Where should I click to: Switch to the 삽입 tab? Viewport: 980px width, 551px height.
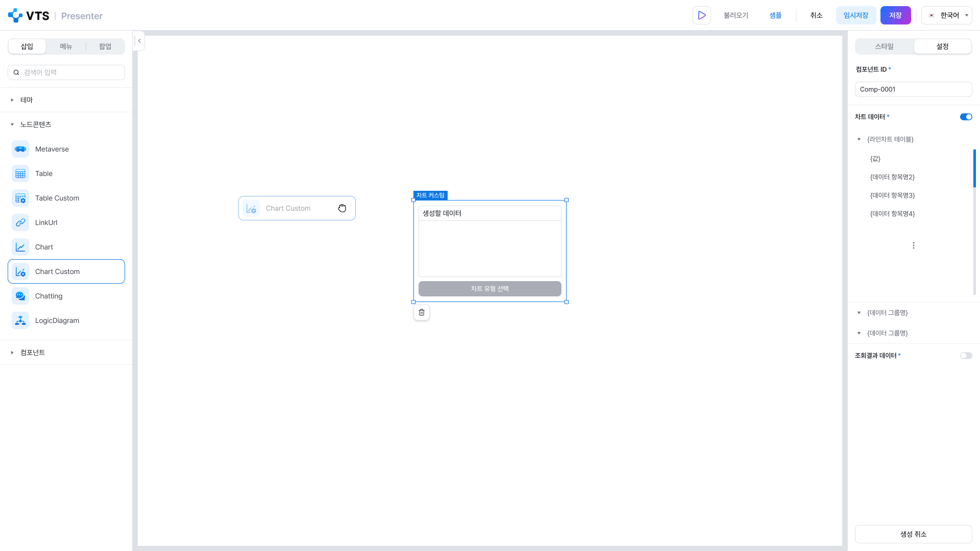coord(27,46)
